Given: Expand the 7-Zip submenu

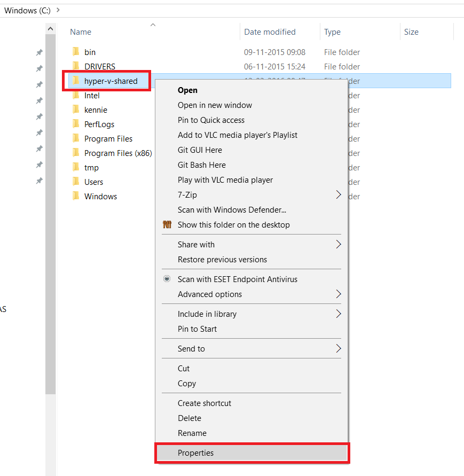Looking at the screenshot, I should pos(338,195).
